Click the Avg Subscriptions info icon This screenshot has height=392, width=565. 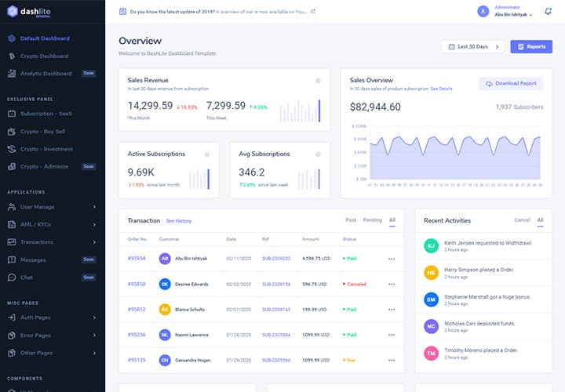(x=318, y=154)
